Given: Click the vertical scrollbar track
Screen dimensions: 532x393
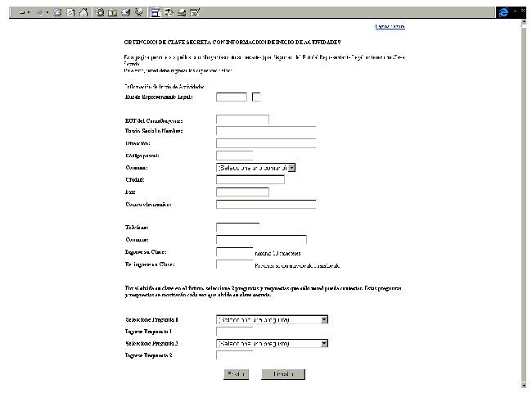Looking at the screenshot, I should (524, 204).
